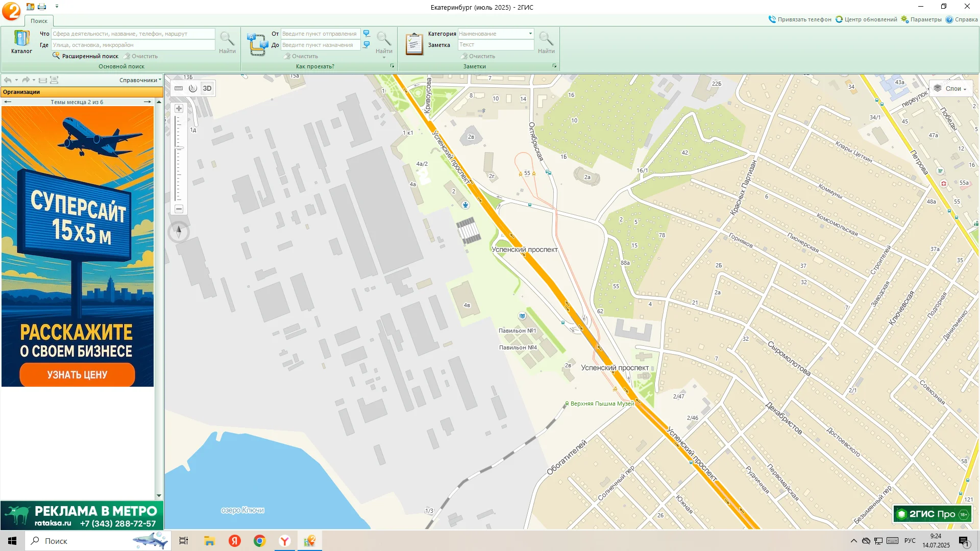Image resolution: width=980 pixels, height=551 pixels.
Task: Open the Справочники dropdown
Action: click(140, 80)
